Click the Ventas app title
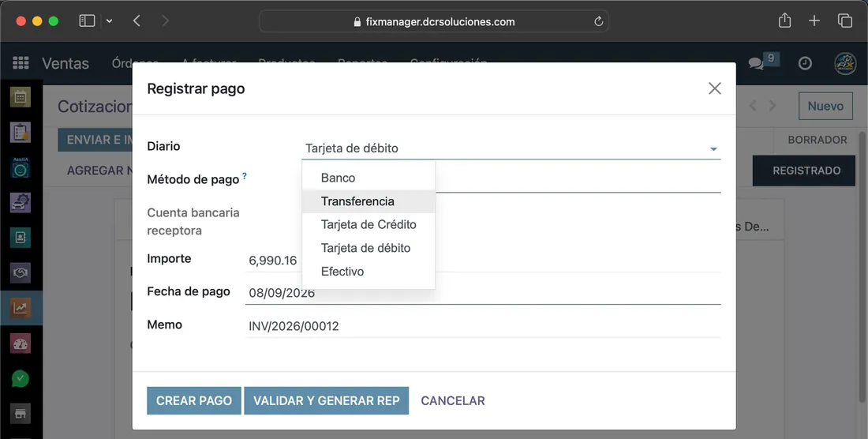This screenshot has width=868, height=439. click(x=65, y=63)
